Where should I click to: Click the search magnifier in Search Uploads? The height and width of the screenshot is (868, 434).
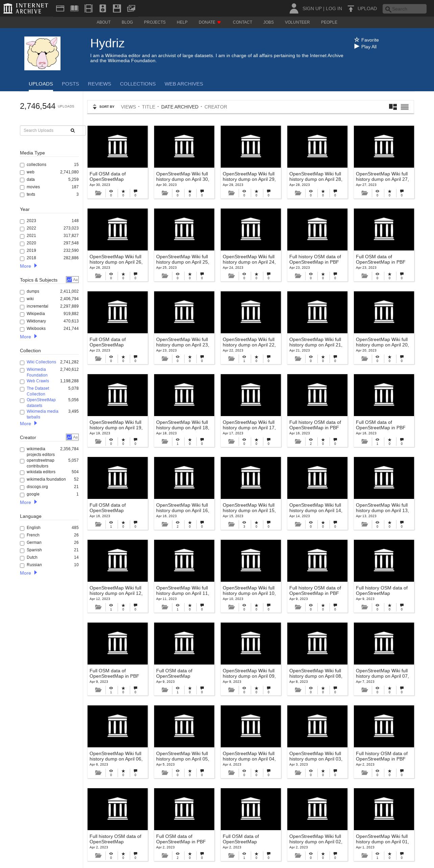click(x=73, y=130)
